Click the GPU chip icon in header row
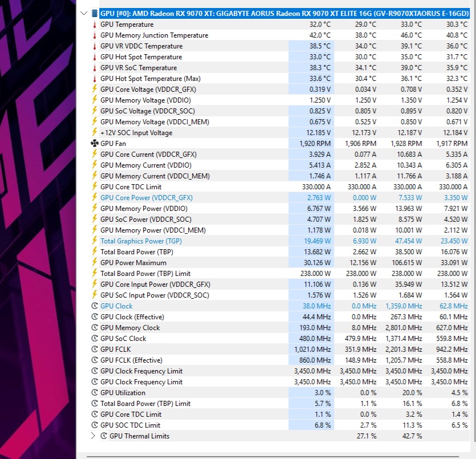 95,13
